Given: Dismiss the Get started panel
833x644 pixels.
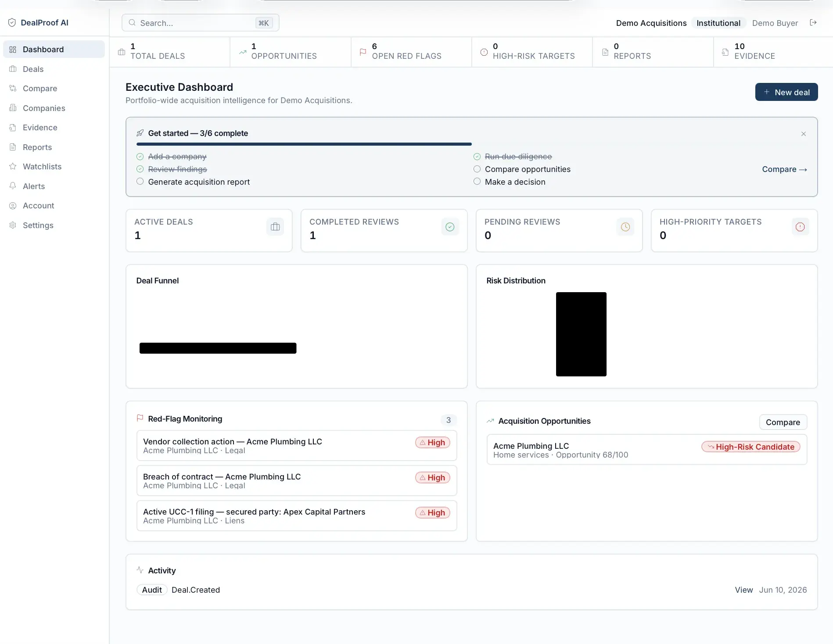Looking at the screenshot, I should tap(804, 134).
